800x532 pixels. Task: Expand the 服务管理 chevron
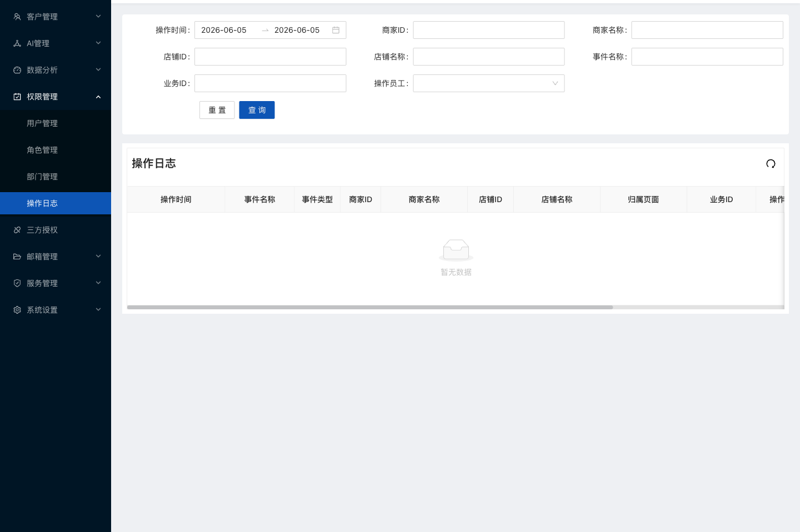[x=98, y=283]
